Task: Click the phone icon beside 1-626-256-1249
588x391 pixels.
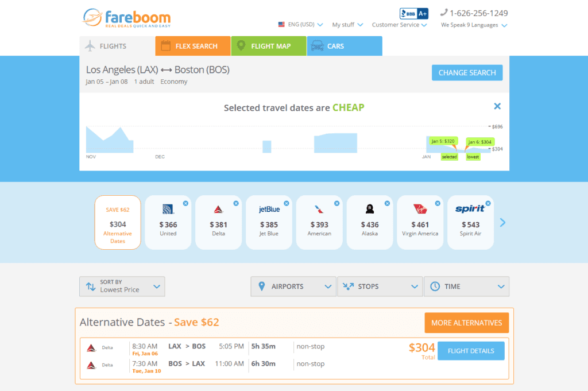Action: point(444,13)
